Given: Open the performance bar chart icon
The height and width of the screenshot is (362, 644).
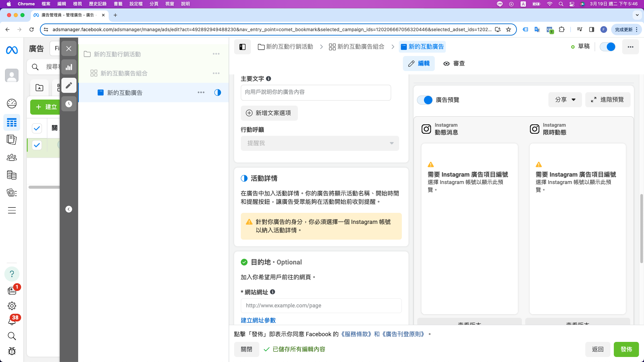Looking at the screenshot, I should [x=69, y=67].
